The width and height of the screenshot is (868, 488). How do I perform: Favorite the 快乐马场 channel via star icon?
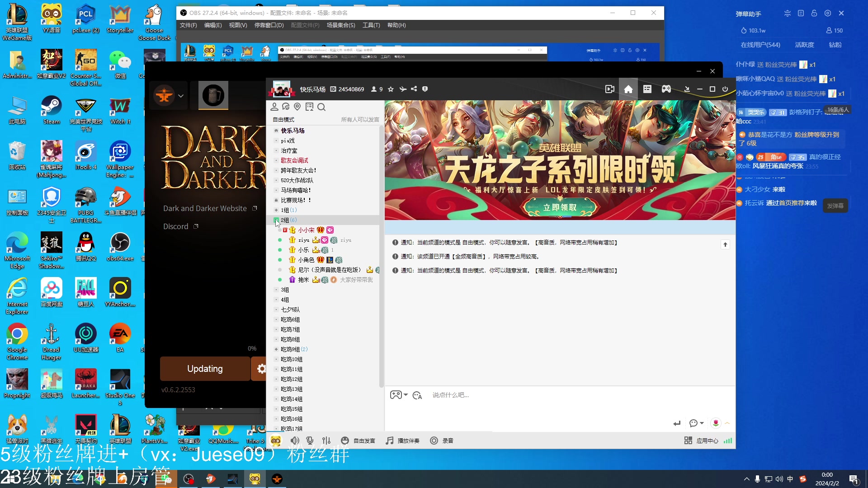[391, 89]
